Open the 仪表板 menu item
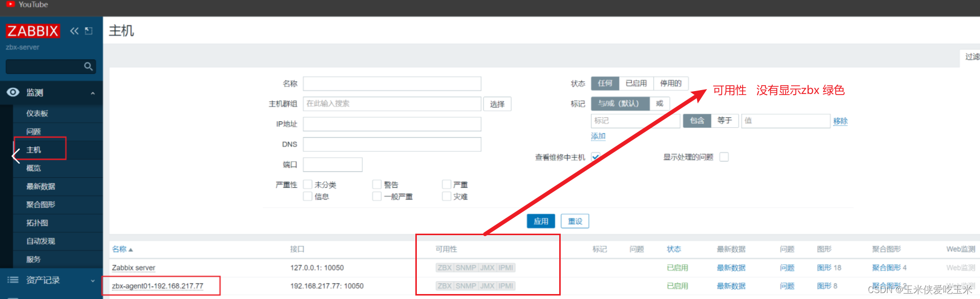This screenshot has width=980, height=299. (x=37, y=113)
